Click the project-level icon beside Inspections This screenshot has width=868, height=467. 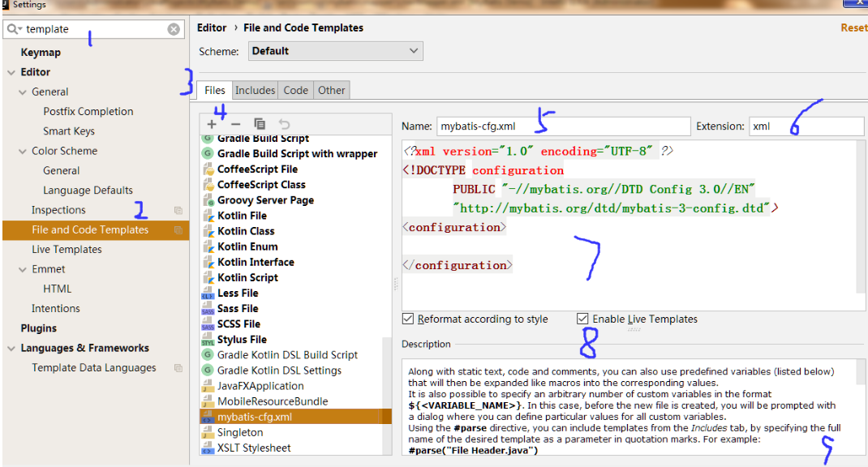178,210
